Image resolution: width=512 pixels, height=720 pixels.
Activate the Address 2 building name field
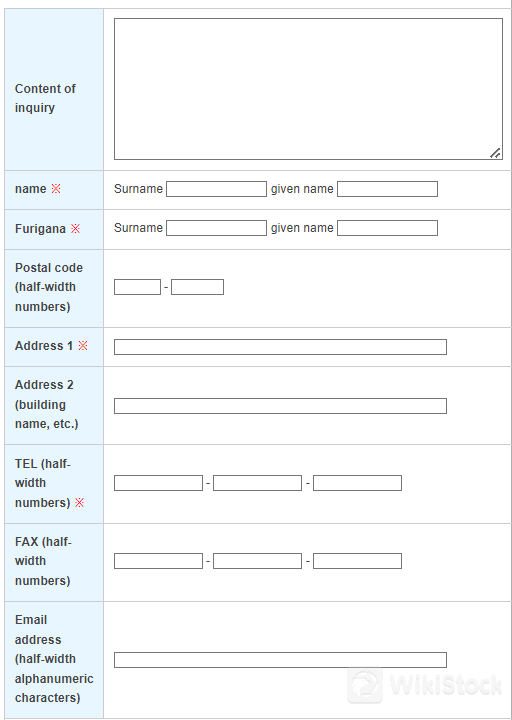[280, 406]
